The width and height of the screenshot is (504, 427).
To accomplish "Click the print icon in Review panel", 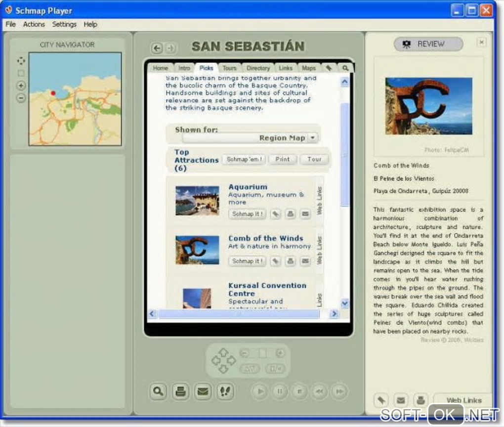I will click(x=420, y=400).
